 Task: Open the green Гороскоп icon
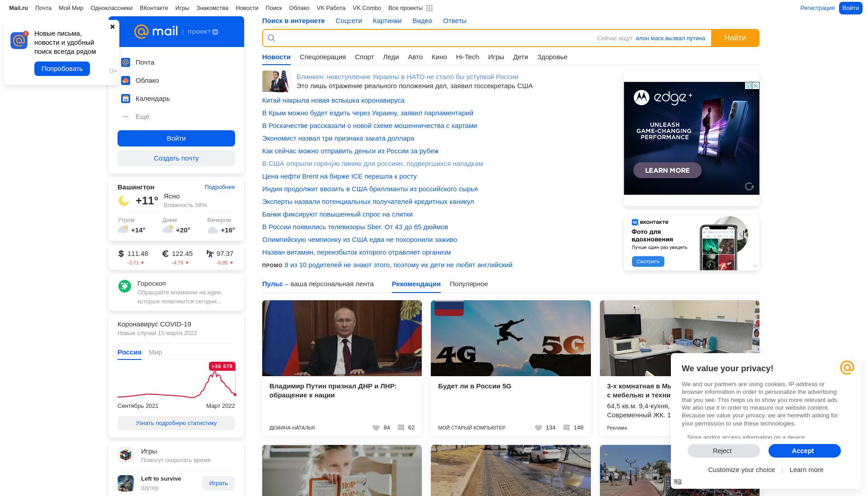tap(125, 286)
